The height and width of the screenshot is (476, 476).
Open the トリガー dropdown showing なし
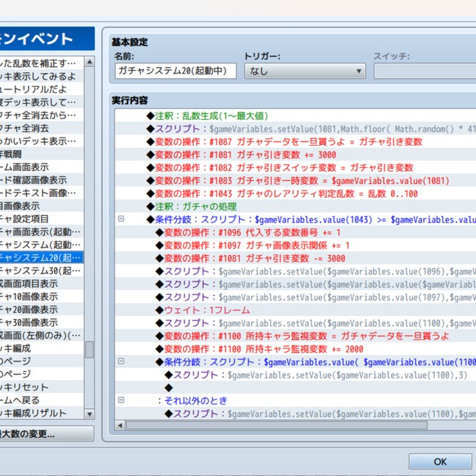(304, 71)
